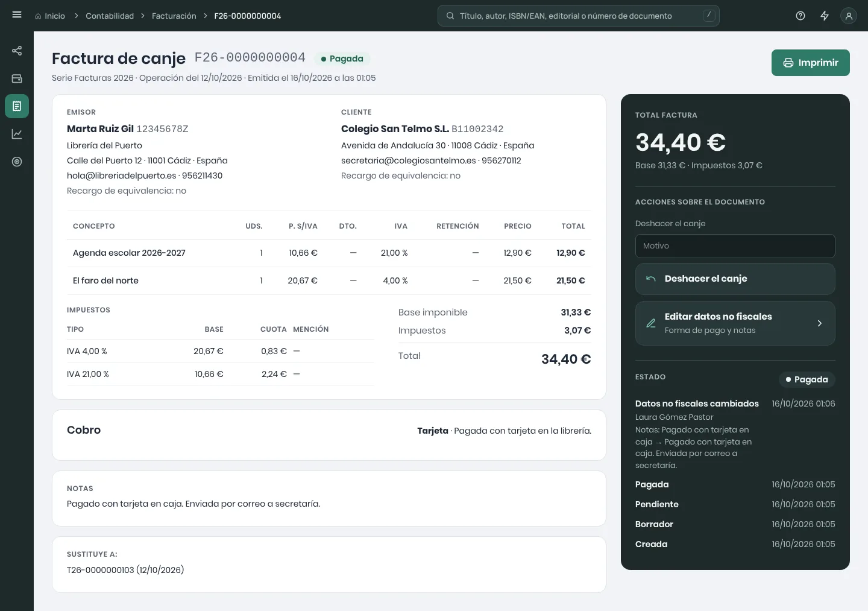Click the issuer name Marta Ruiz Gil

(x=100, y=128)
